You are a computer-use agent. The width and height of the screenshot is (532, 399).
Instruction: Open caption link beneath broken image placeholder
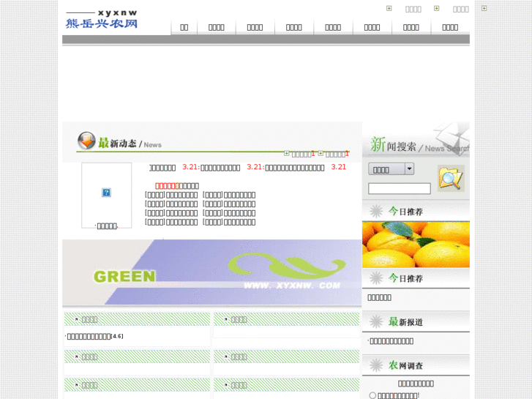click(x=107, y=226)
